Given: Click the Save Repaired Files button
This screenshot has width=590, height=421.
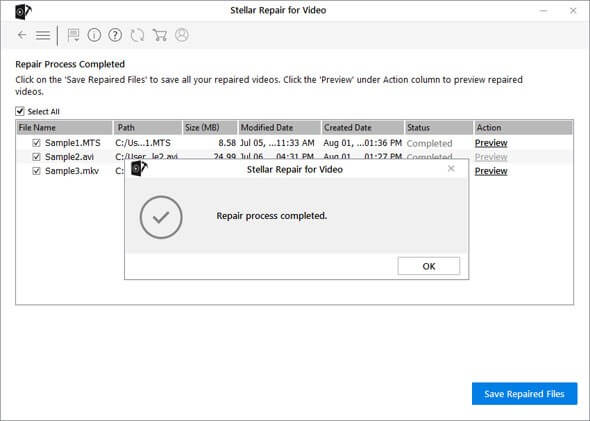Looking at the screenshot, I should 524,394.
